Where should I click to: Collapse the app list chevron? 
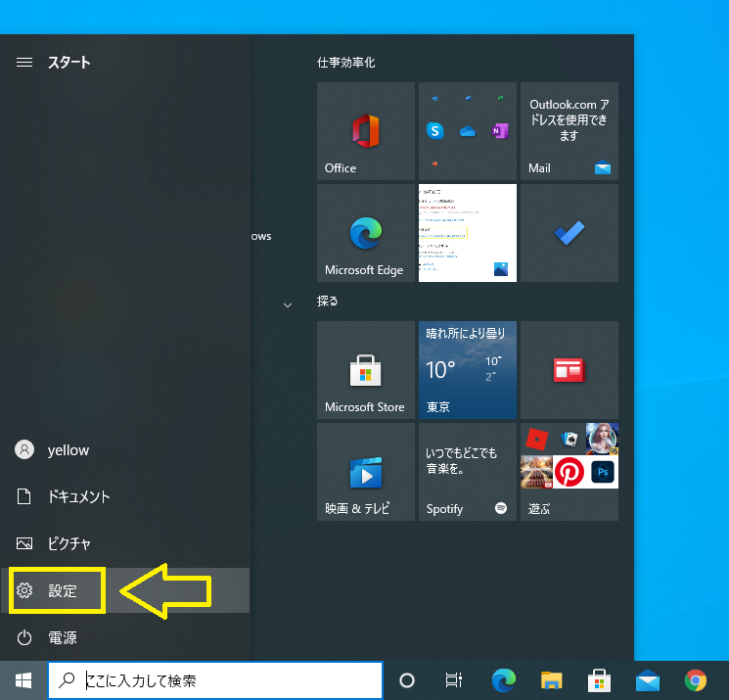click(288, 305)
